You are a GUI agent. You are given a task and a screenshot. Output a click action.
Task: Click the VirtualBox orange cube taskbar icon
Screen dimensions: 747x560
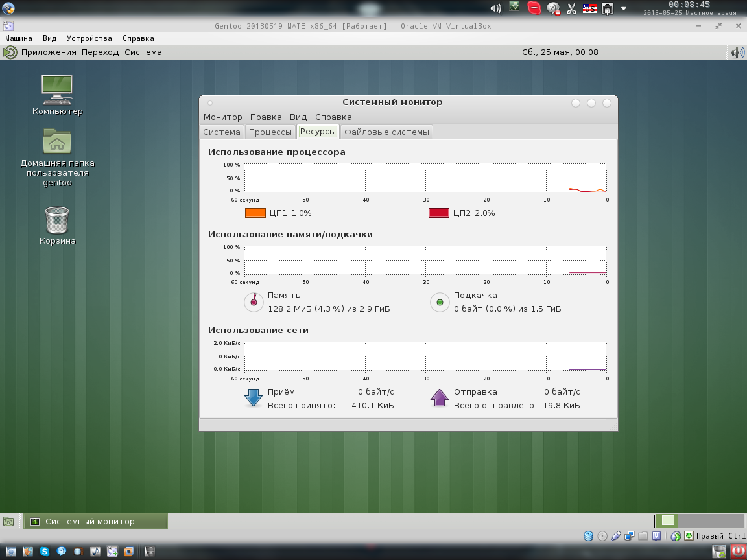point(128,552)
